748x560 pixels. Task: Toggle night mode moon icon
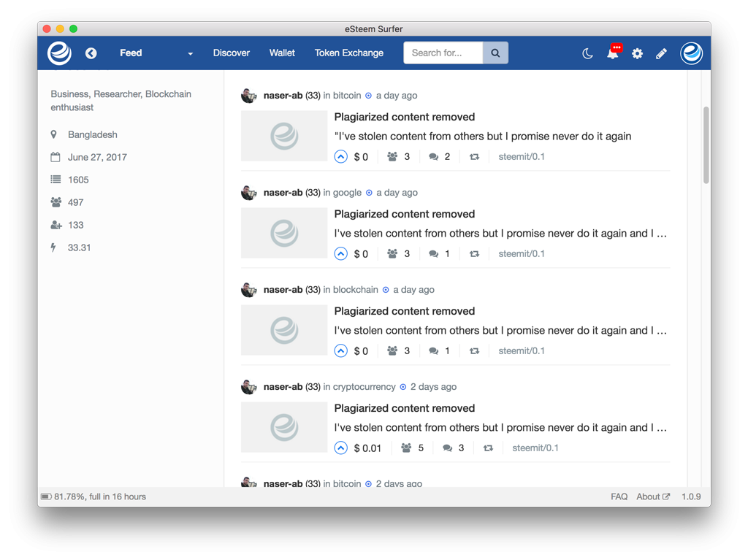[x=588, y=53]
